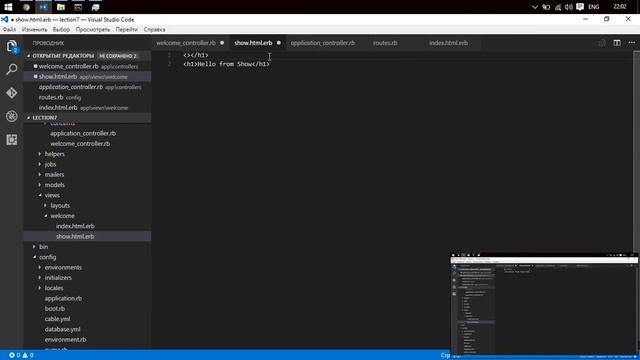Open the Windows Start menu
This screenshot has width=640, height=360.
click(8, 7)
